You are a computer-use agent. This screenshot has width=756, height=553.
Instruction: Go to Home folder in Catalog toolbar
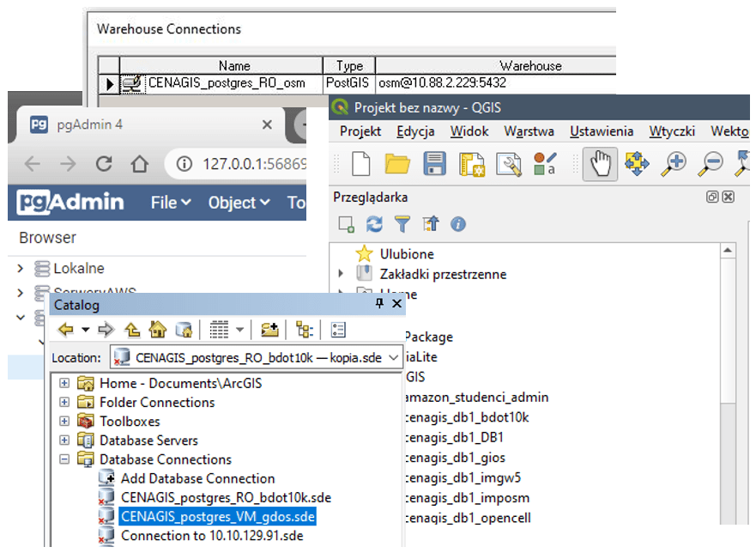tap(158, 330)
